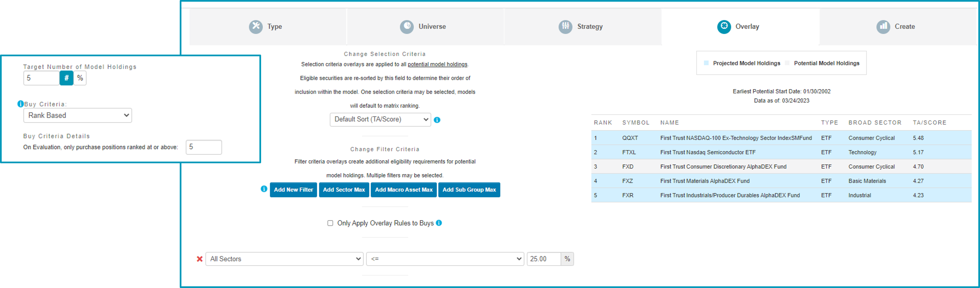Focus the ranked at or above field

pos(204,147)
